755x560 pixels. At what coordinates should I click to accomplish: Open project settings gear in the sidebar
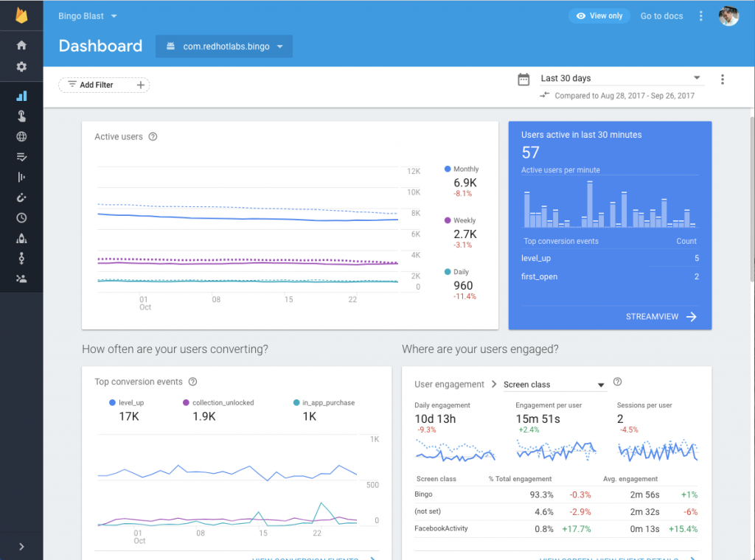tap(21, 67)
